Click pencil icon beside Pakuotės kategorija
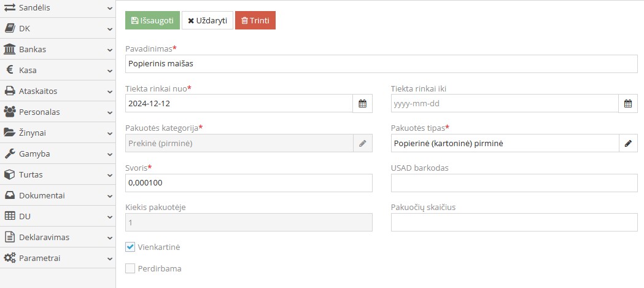The height and width of the screenshot is (288, 644). click(362, 143)
